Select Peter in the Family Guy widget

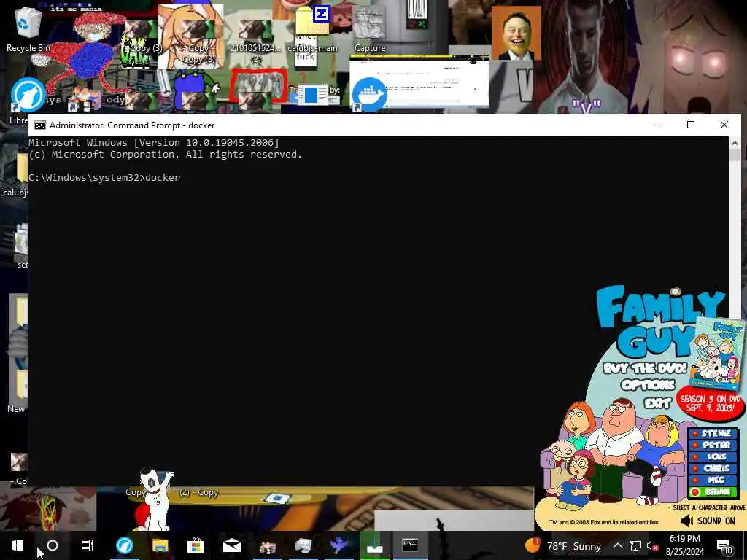[712, 446]
